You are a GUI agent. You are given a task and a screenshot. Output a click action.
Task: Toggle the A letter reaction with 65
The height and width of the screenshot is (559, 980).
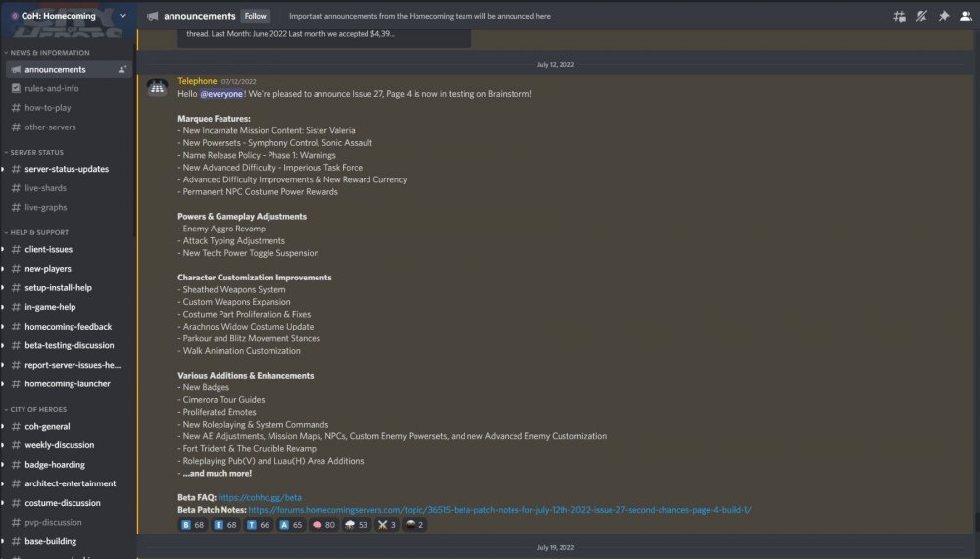coord(291,525)
